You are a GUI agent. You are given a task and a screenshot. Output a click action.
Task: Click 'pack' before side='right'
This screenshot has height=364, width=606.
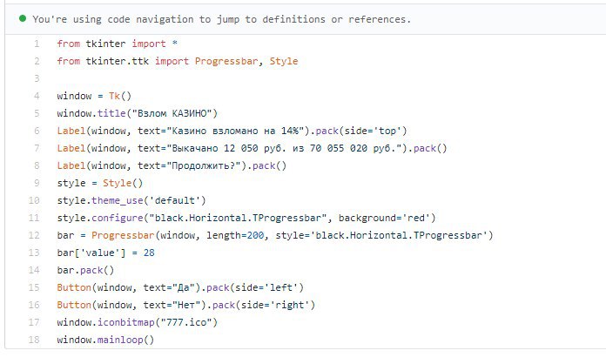[x=224, y=305]
